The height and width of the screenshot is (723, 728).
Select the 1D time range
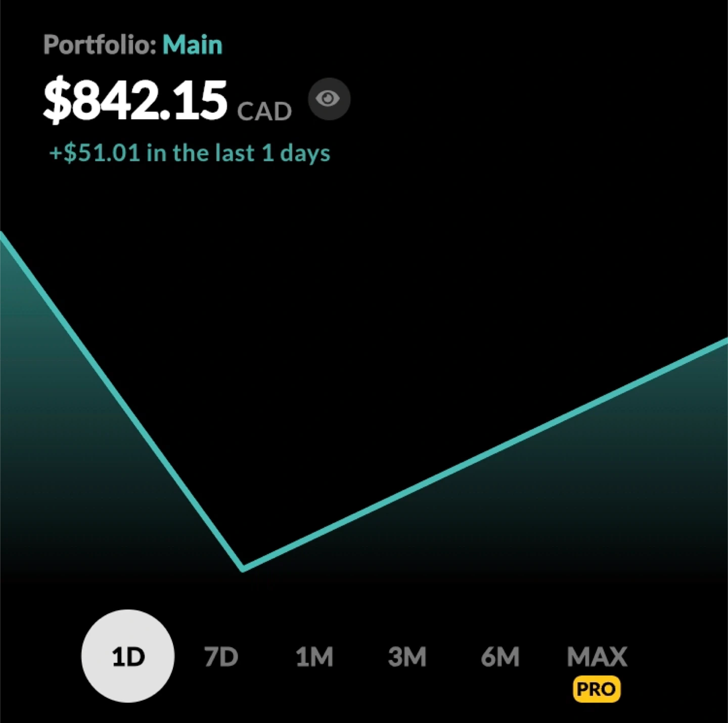[x=128, y=656]
